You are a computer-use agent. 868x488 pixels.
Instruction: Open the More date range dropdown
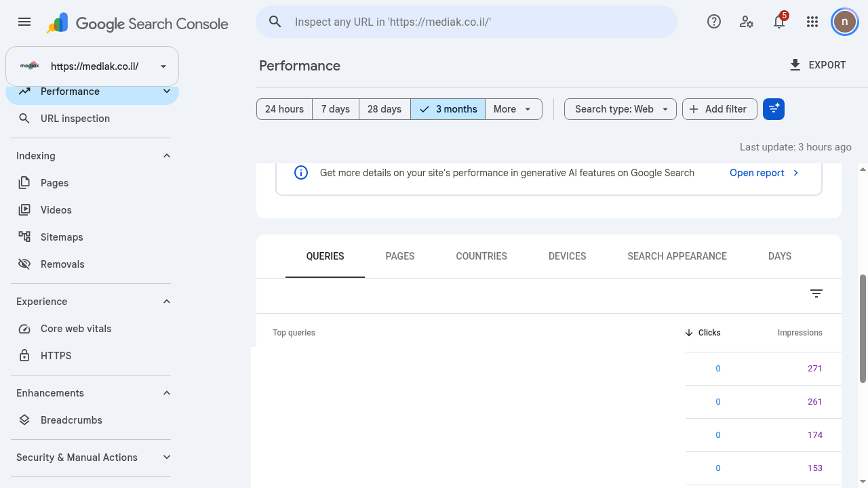[513, 109]
